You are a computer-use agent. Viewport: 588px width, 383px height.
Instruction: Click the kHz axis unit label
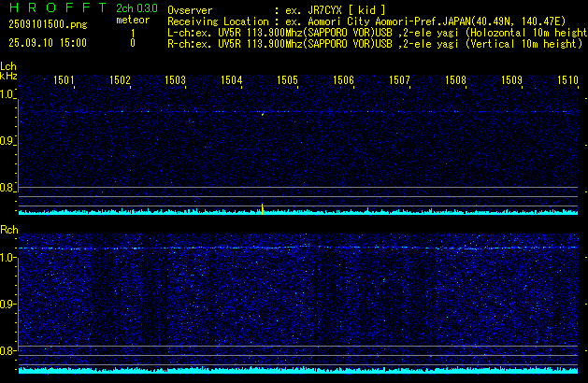point(8,76)
